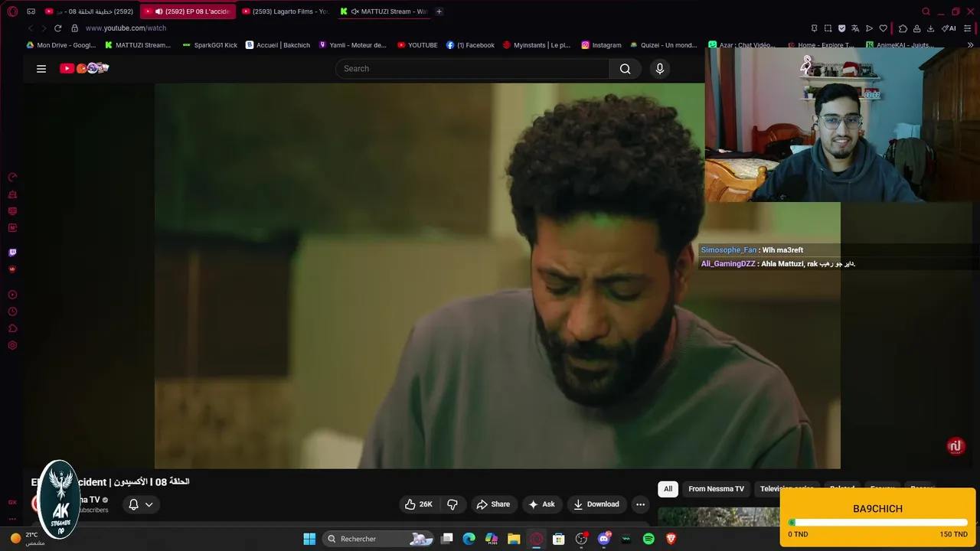Reload the page with the refresh icon
980x551 pixels.
click(57, 28)
